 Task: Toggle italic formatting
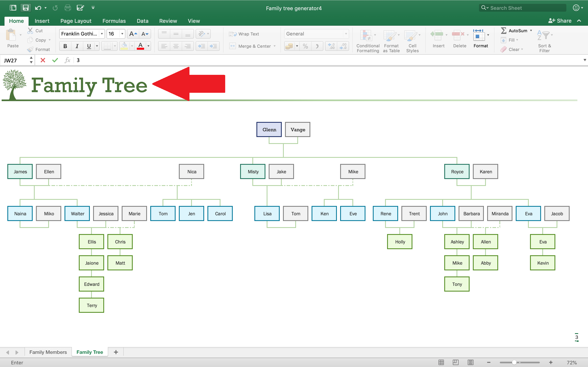pos(77,46)
